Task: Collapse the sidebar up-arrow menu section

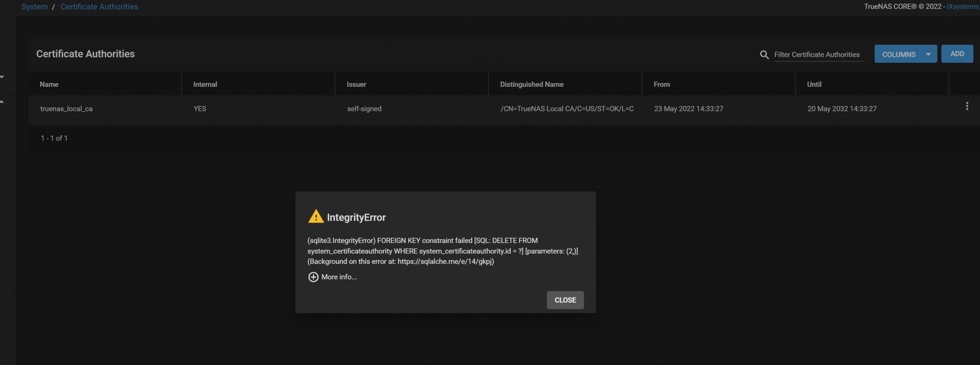Action: (2, 102)
